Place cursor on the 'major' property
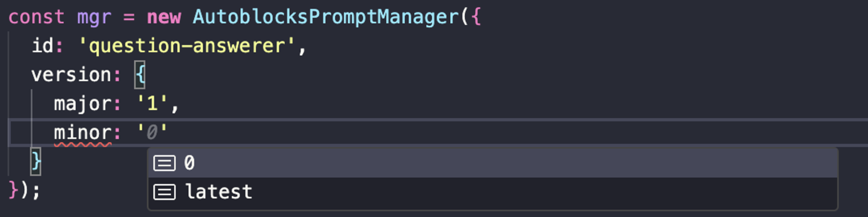The image size is (868, 217). (82, 104)
